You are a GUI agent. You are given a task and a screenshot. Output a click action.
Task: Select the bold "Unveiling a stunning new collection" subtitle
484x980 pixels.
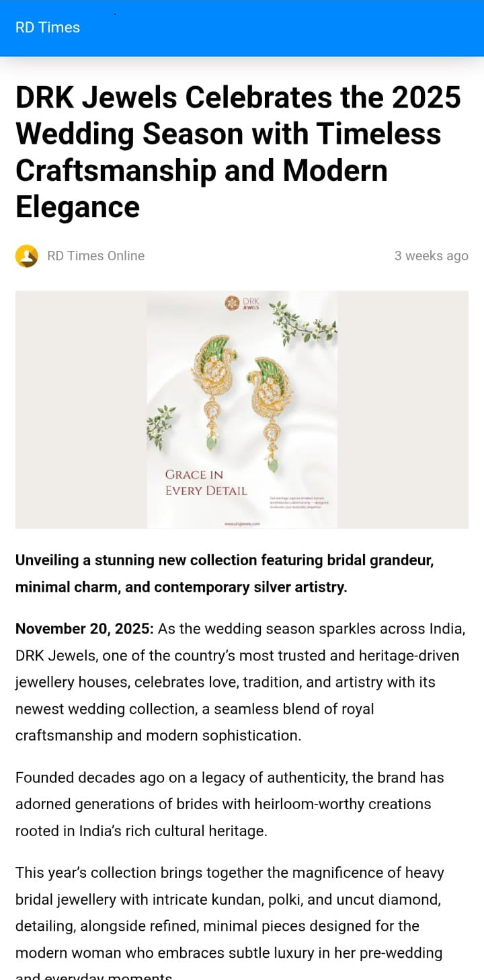pyautogui.click(x=225, y=574)
